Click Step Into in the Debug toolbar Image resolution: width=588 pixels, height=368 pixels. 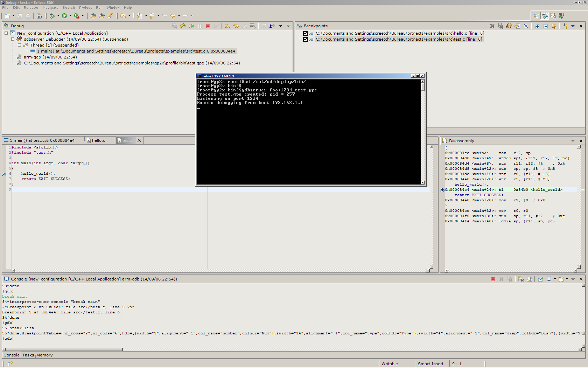(227, 26)
